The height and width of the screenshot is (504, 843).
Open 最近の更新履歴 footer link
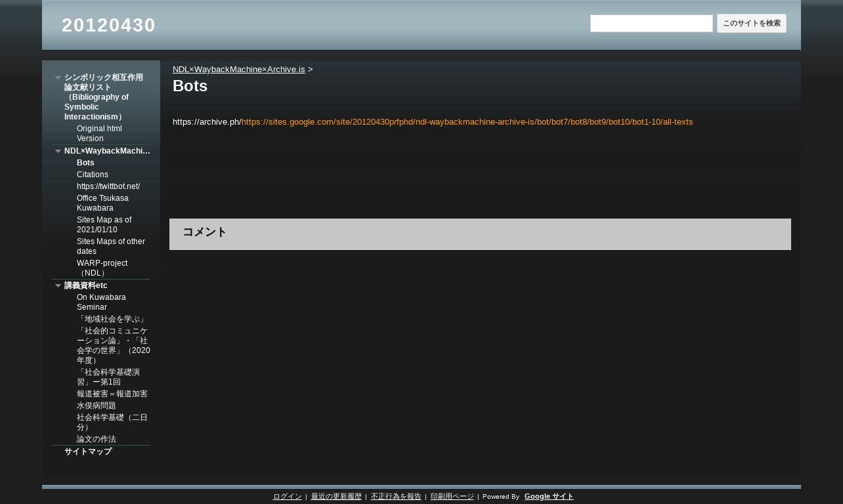(336, 497)
